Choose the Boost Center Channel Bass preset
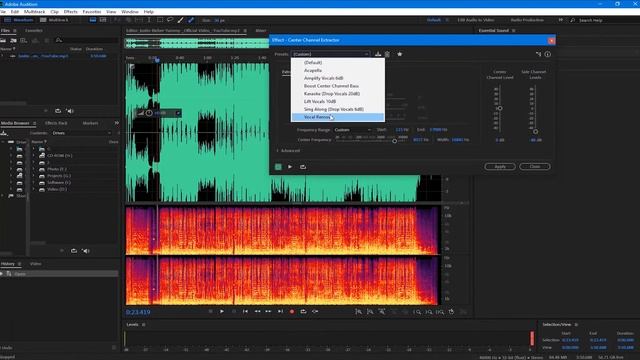The height and width of the screenshot is (360, 640). (x=338, y=86)
